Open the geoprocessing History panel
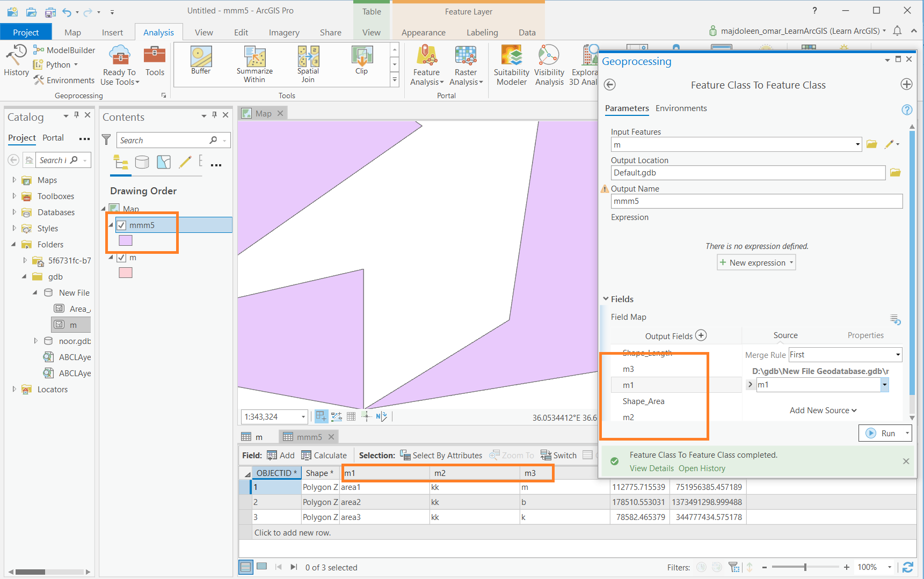Image resolution: width=924 pixels, height=579 pixels. pyautogui.click(x=16, y=61)
